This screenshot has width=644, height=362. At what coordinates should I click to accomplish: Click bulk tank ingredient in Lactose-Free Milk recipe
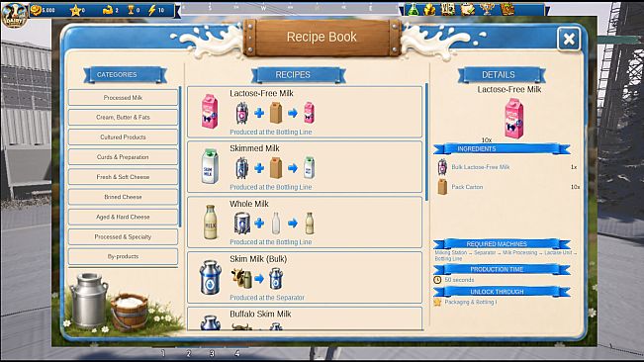[x=242, y=113]
